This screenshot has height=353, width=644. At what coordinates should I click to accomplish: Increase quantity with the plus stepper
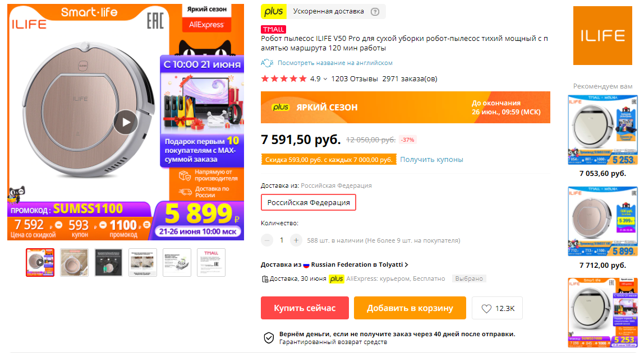[296, 240]
